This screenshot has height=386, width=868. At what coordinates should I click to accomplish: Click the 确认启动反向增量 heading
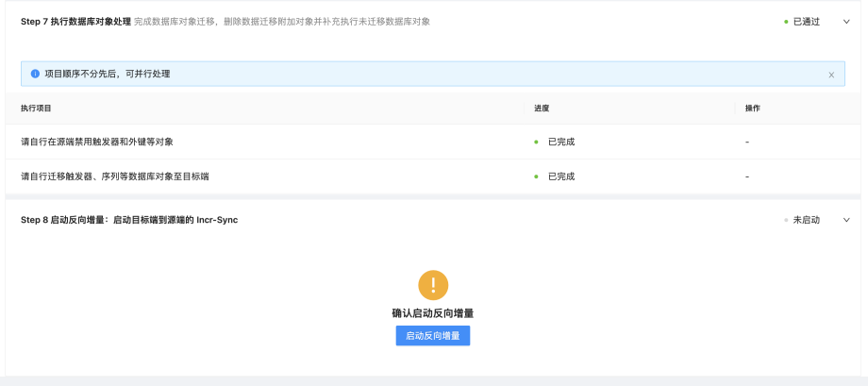click(x=433, y=313)
